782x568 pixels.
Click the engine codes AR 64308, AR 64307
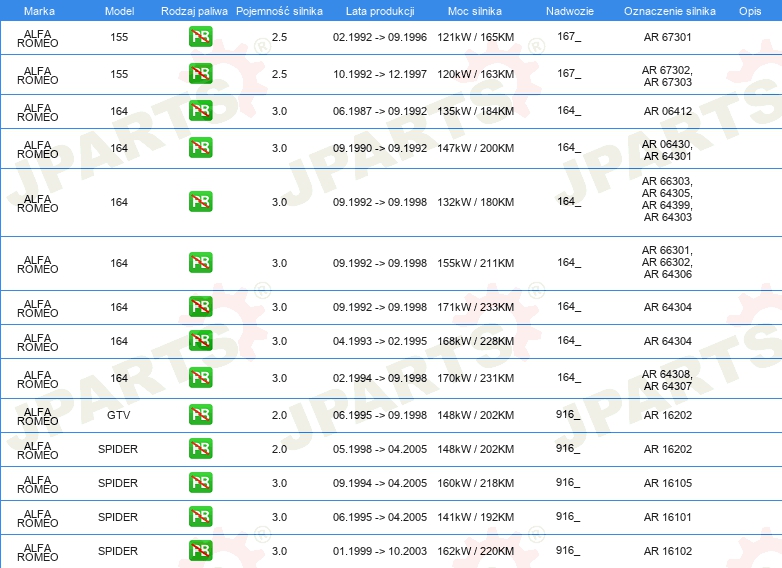point(667,380)
